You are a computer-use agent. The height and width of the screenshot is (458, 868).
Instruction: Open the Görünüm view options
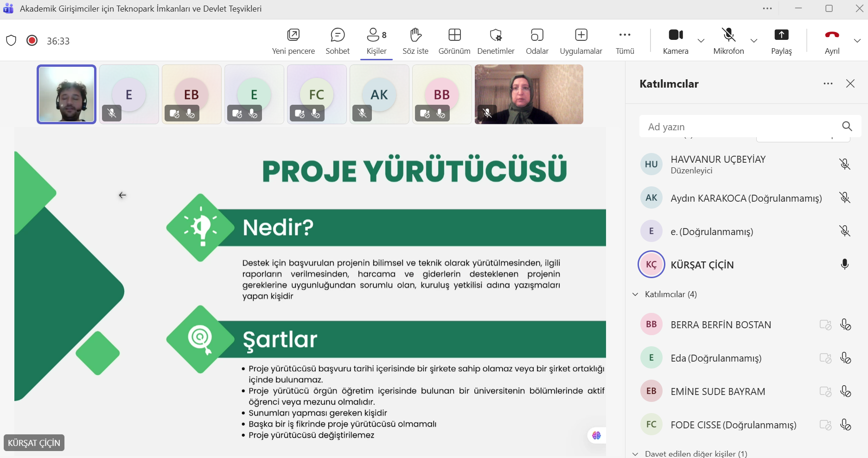click(x=454, y=41)
